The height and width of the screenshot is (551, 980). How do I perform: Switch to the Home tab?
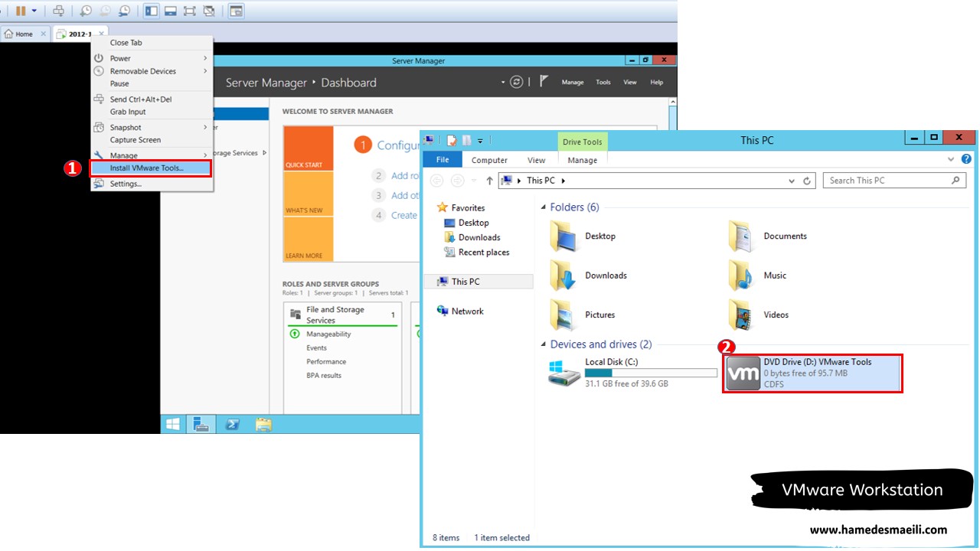click(x=24, y=34)
